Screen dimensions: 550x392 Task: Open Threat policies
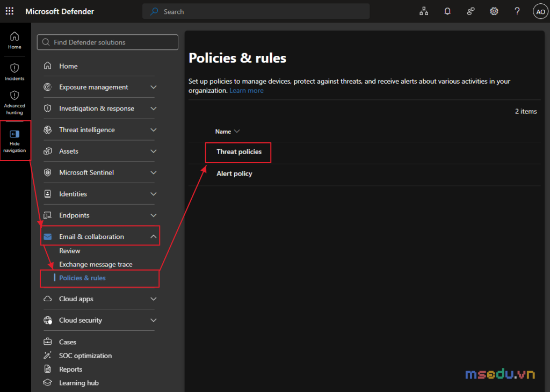tap(239, 152)
